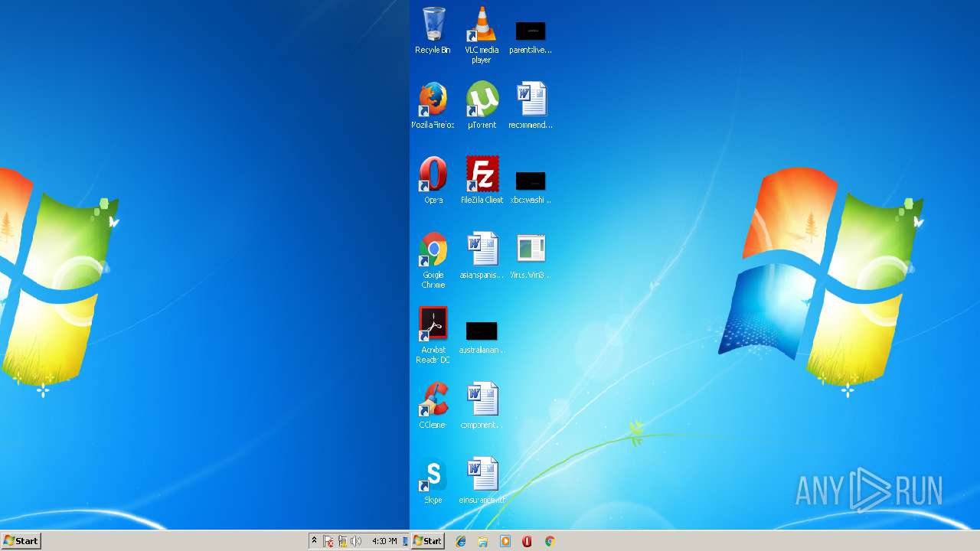The image size is (980, 551).
Task: Select the Skype desktop shortcut
Action: pyautogui.click(x=433, y=481)
